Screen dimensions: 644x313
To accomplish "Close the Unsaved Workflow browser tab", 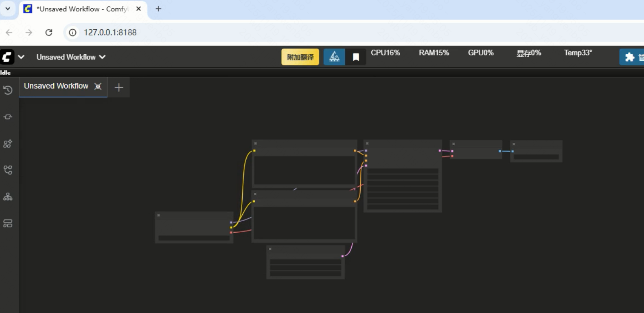I will 138,9.
